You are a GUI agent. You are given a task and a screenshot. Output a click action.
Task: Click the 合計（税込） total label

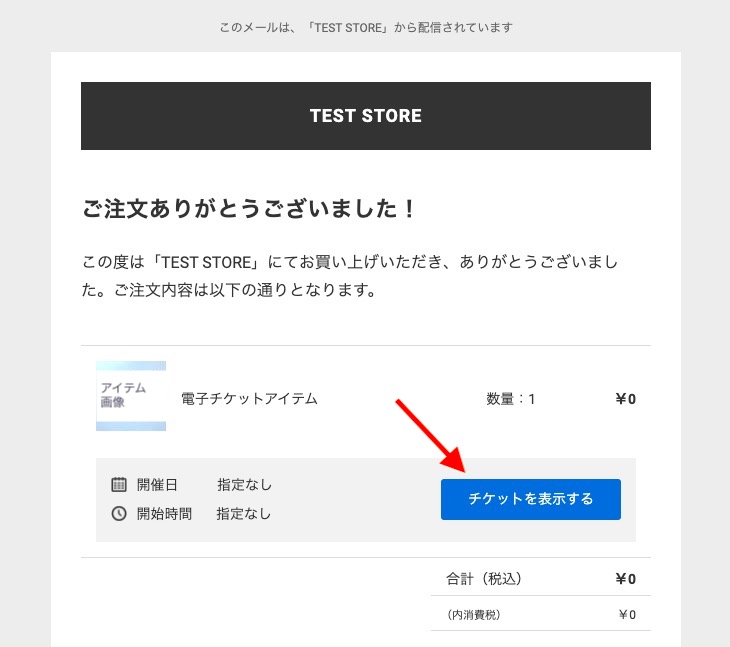point(484,579)
